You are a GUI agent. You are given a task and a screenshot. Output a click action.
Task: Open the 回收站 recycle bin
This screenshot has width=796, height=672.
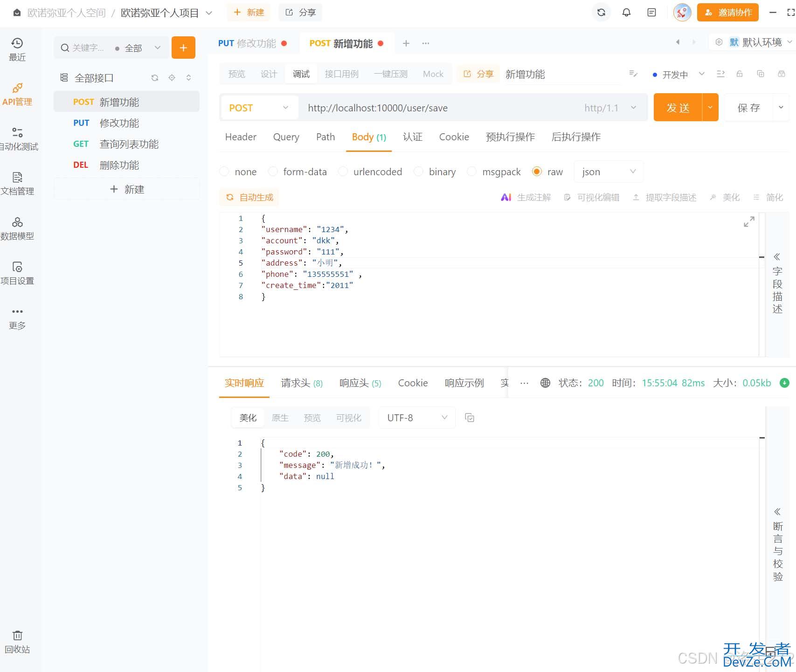pos(17,642)
